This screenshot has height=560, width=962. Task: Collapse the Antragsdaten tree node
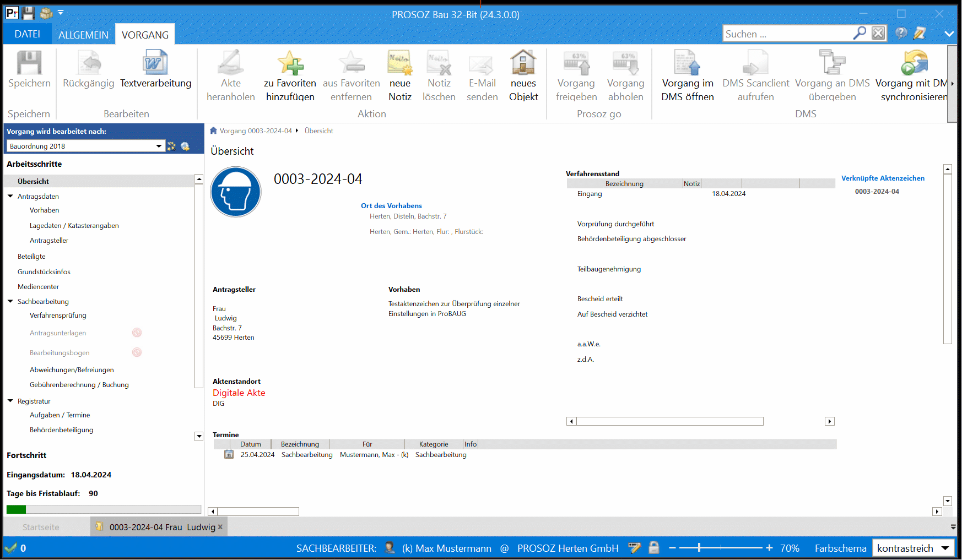pyautogui.click(x=10, y=196)
